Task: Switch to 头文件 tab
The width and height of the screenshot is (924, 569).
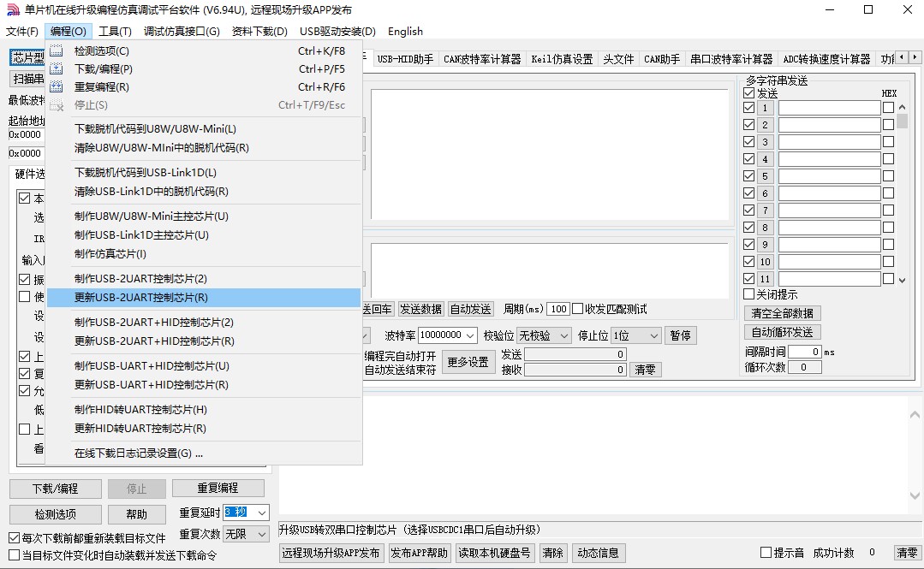Action: click(x=618, y=59)
